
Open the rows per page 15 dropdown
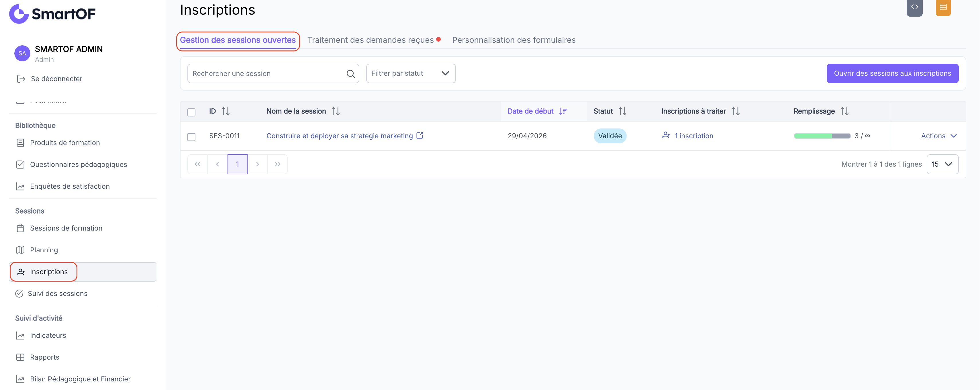pos(942,164)
